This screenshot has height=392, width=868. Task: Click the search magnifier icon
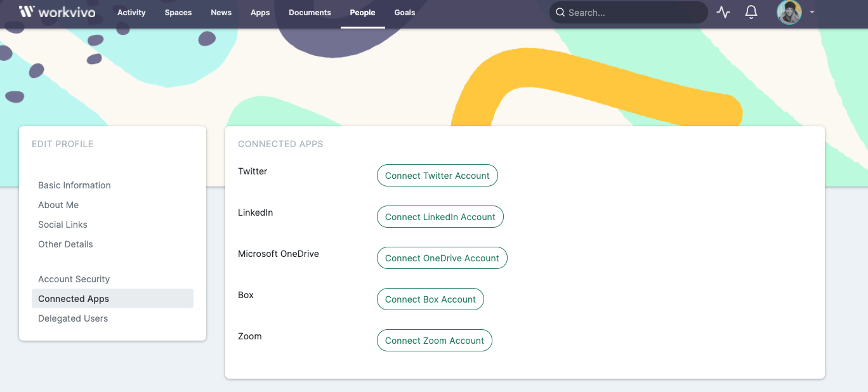point(560,12)
